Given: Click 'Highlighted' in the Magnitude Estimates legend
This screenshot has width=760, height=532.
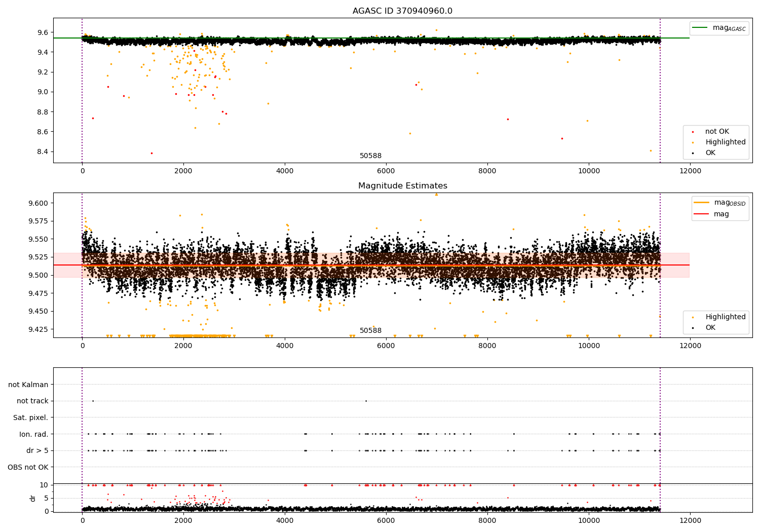Looking at the screenshot, I should tap(725, 317).
